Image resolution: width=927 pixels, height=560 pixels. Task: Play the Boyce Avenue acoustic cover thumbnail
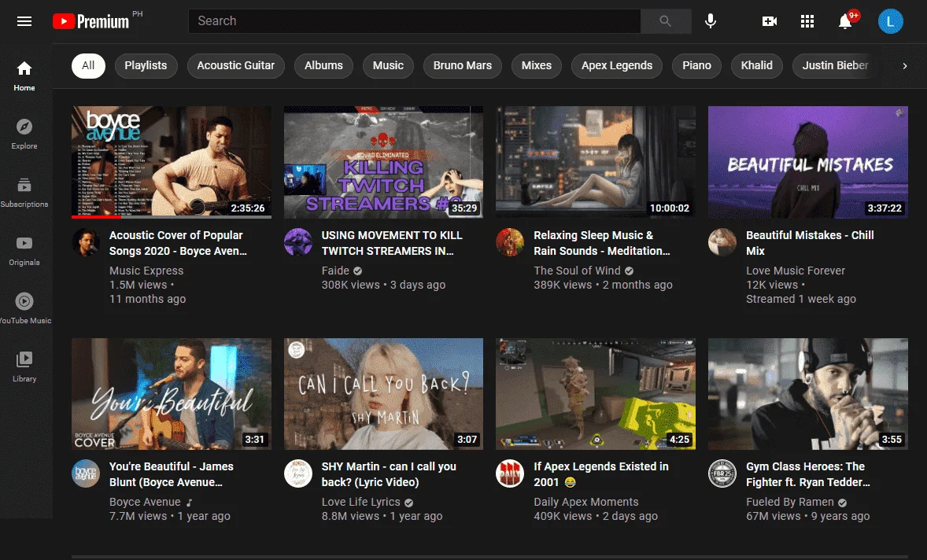pyautogui.click(x=172, y=163)
